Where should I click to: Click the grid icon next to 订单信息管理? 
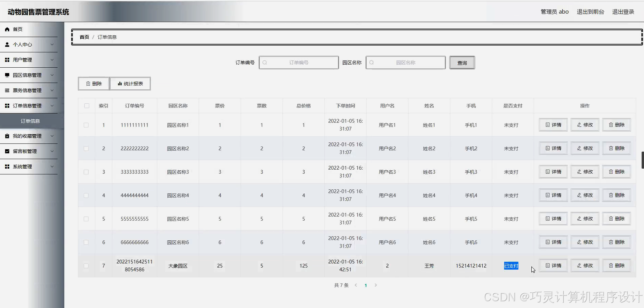(x=7, y=106)
